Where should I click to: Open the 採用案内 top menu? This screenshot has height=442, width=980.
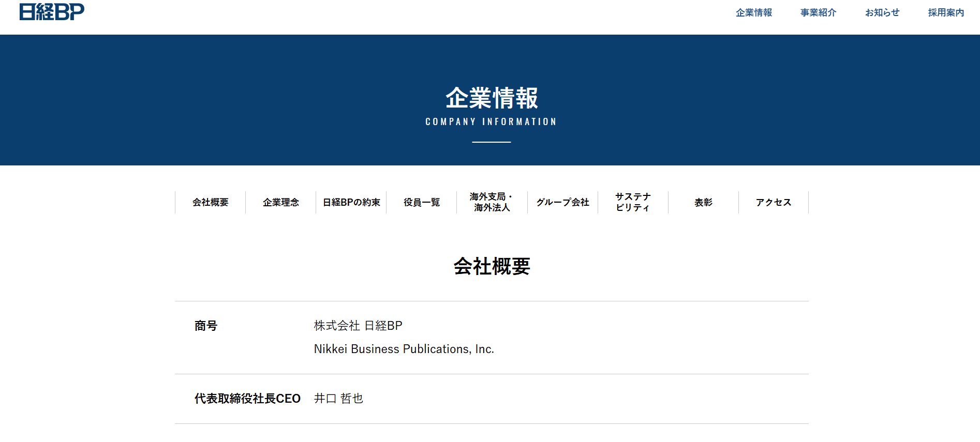[946, 12]
